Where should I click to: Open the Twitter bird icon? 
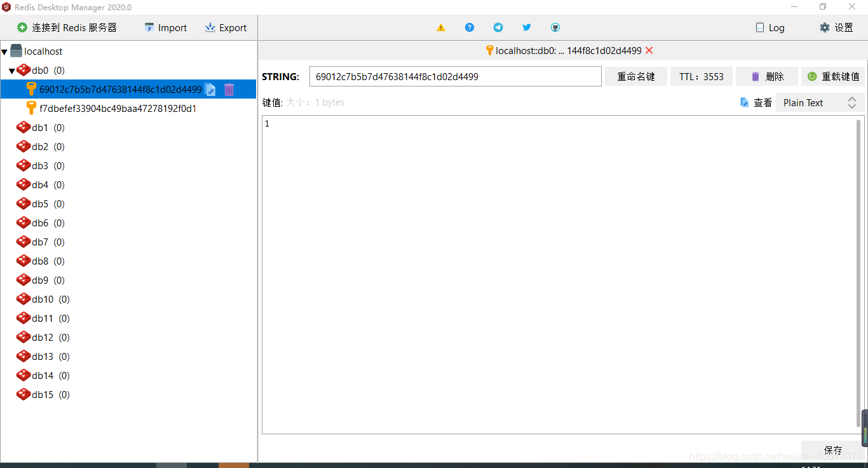point(527,27)
